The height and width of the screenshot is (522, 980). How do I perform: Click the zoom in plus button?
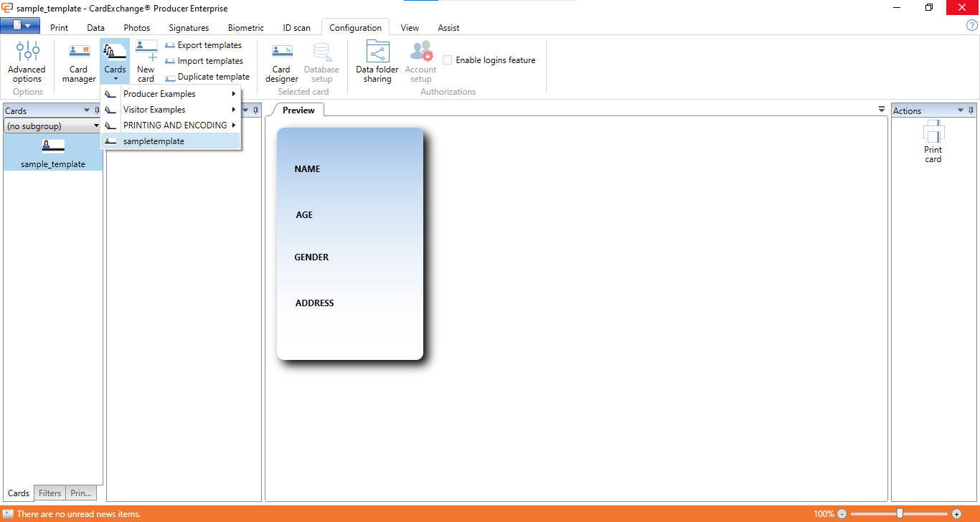pyautogui.click(x=957, y=514)
